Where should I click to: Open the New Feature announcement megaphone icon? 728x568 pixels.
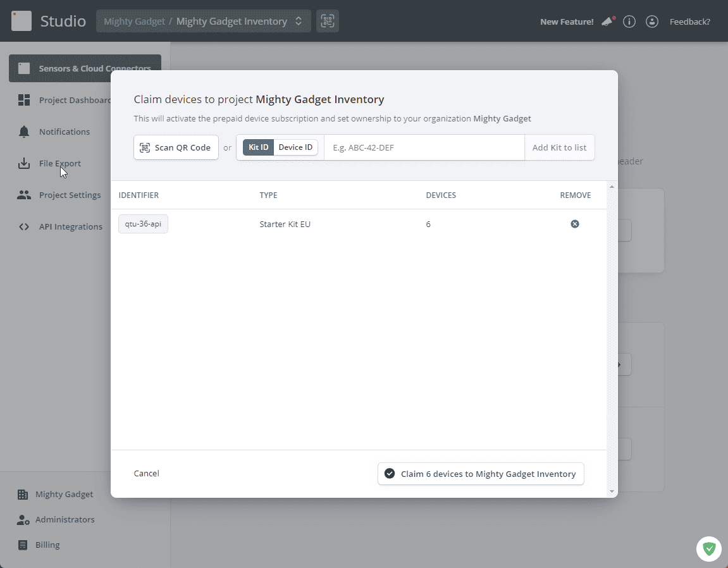(608, 22)
